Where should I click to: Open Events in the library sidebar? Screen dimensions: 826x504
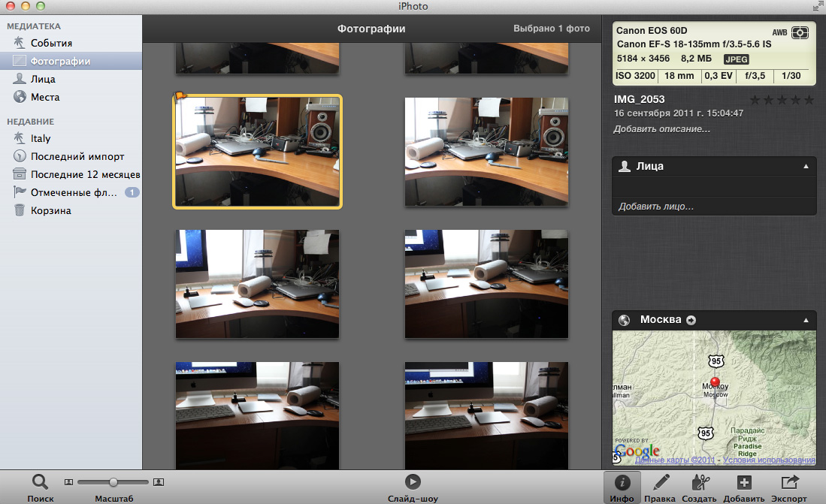tap(51, 44)
